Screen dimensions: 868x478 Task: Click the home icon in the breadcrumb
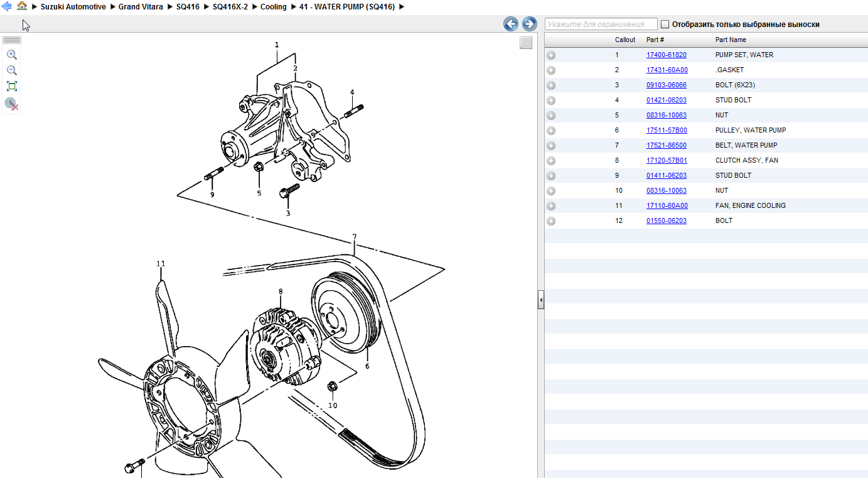coord(22,6)
